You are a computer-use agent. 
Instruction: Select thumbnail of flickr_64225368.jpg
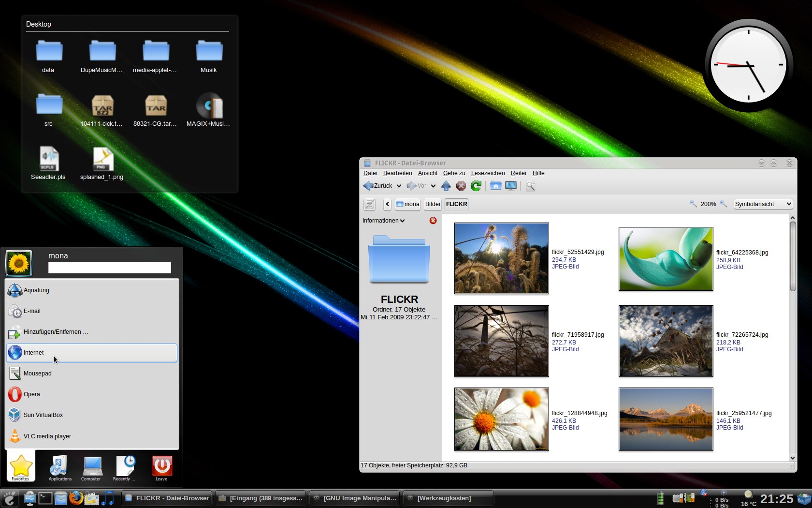pos(666,259)
